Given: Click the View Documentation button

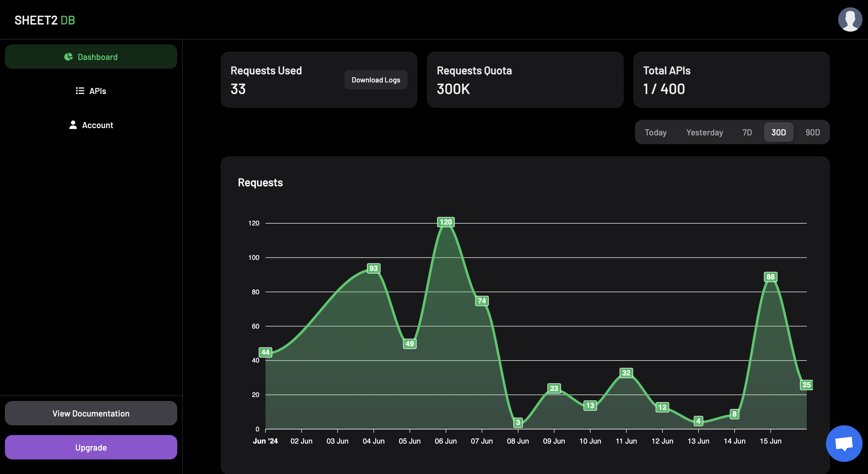Looking at the screenshot, I should tap(91, 413).
